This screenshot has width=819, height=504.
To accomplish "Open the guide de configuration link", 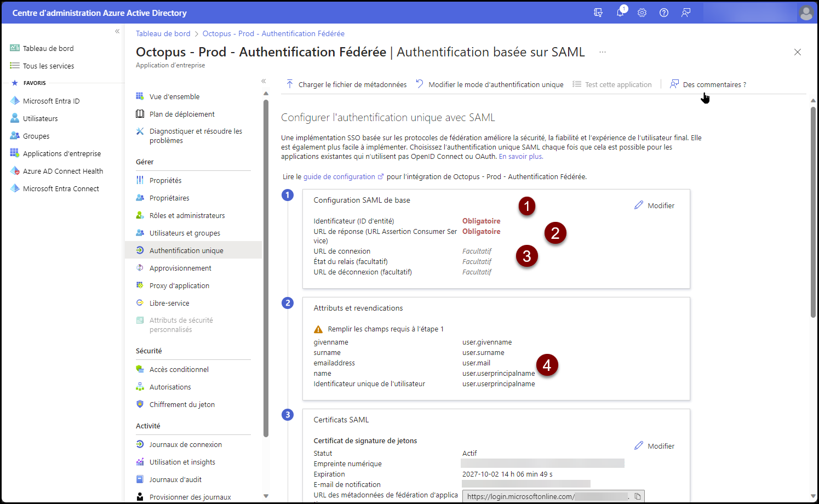I will (343, 176).
